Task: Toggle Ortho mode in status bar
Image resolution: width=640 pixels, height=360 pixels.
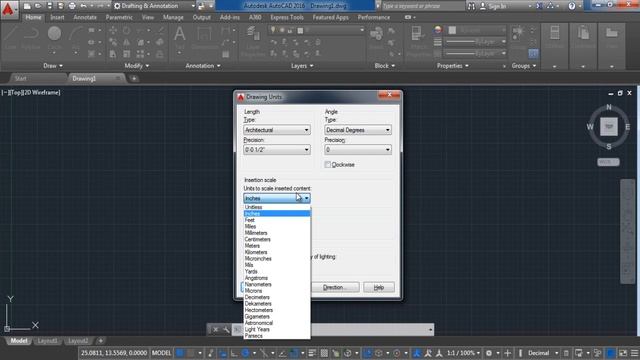Action: 234,353
